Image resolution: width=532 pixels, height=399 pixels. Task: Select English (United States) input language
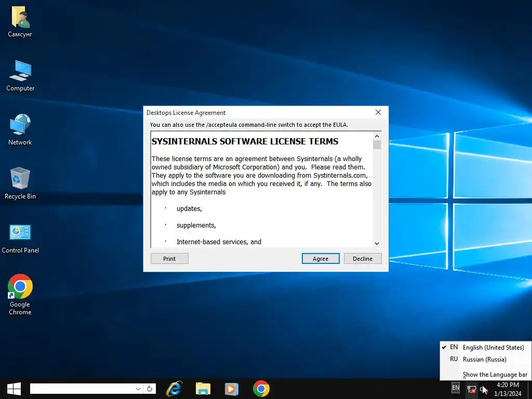tap(486, 347)
